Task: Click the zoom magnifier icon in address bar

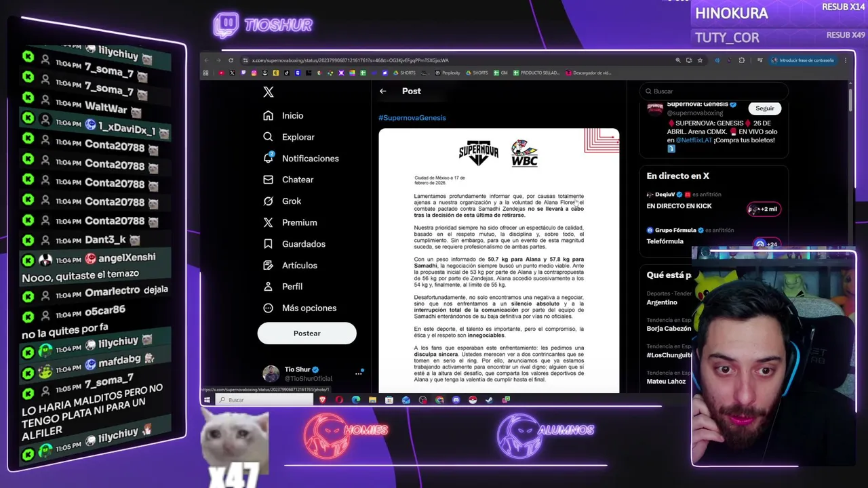Action: click(678, 60)
